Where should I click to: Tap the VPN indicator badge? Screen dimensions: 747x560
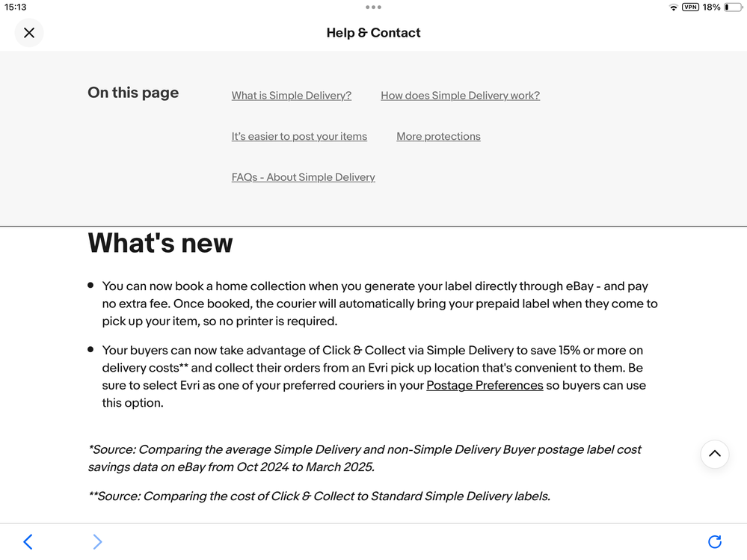point(690,7)
